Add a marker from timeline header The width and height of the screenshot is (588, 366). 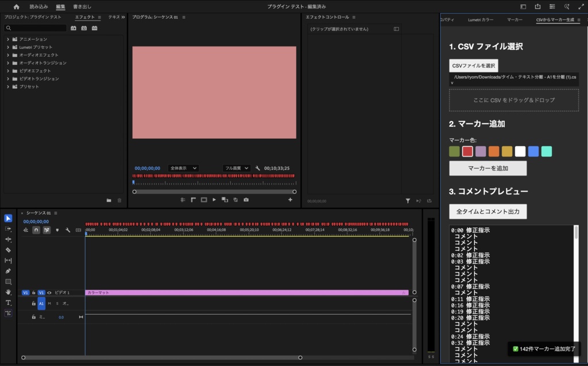[57, 230]
